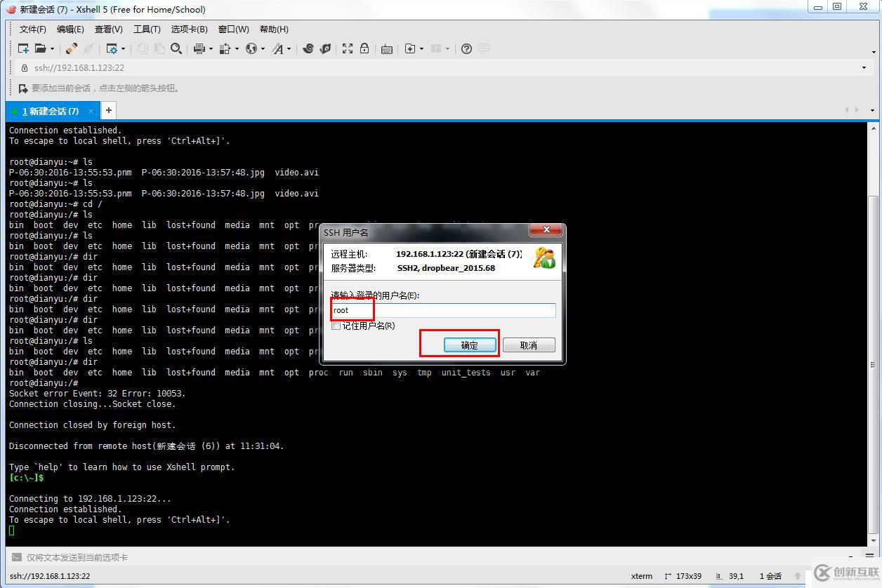Viewport: 882px width, 588px height.
Task: Open the 选项卡(B) menu
Action: [189, 29]
